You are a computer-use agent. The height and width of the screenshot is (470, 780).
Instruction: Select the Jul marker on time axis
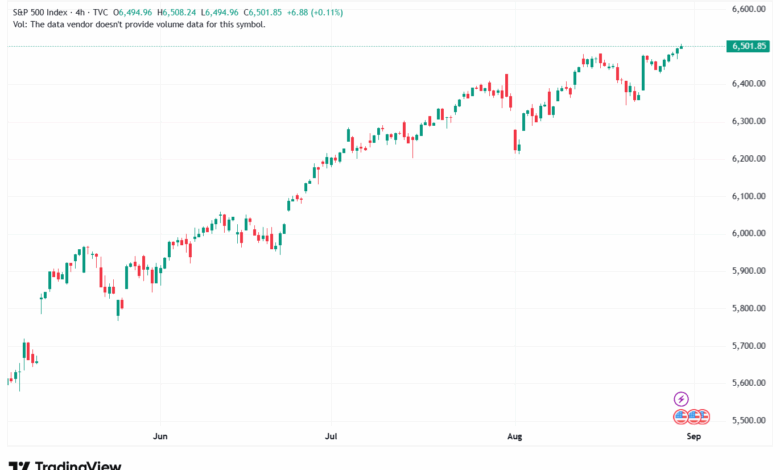point(331,437)
